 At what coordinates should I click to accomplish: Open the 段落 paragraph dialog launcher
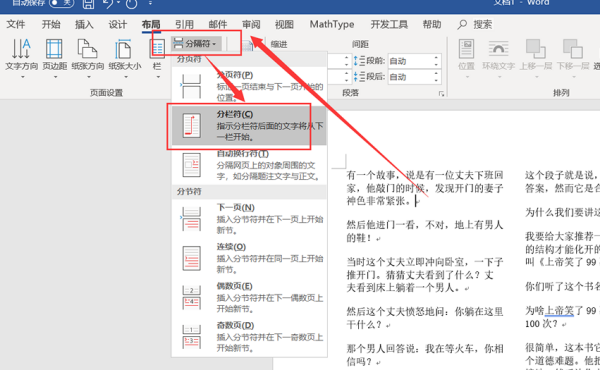441,94
